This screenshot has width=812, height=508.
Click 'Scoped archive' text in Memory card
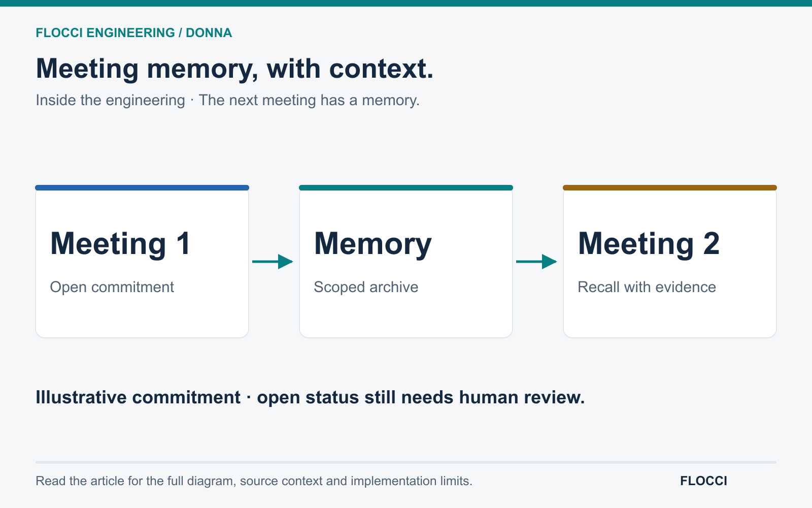pos(366,287)
